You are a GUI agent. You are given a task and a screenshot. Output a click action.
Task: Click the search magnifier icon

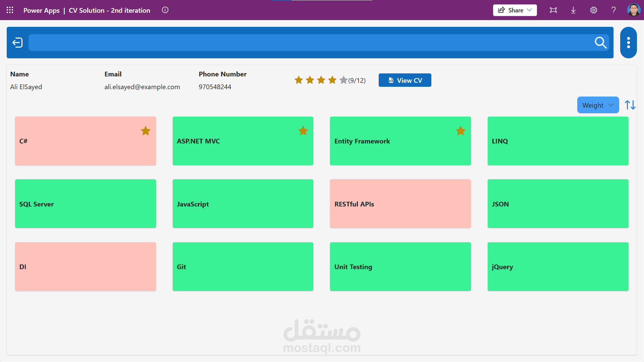[x=600, y=43]
